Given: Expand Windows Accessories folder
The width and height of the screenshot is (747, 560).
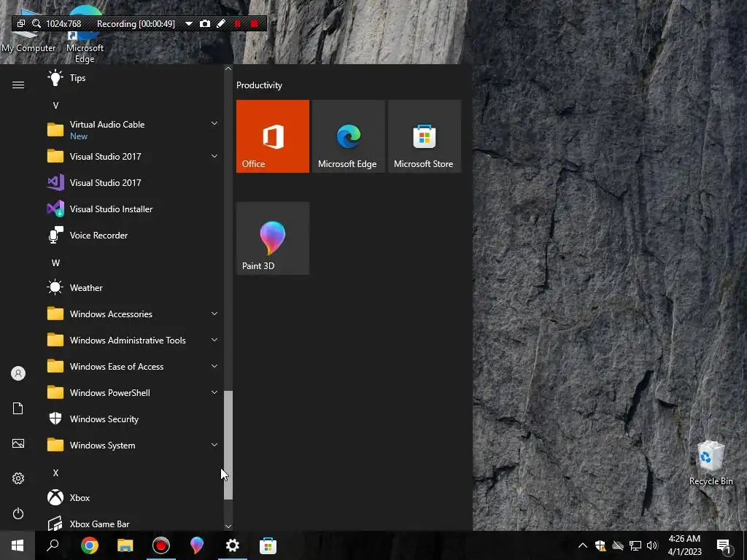Looking at the screenshot, I should coord(214,314).
